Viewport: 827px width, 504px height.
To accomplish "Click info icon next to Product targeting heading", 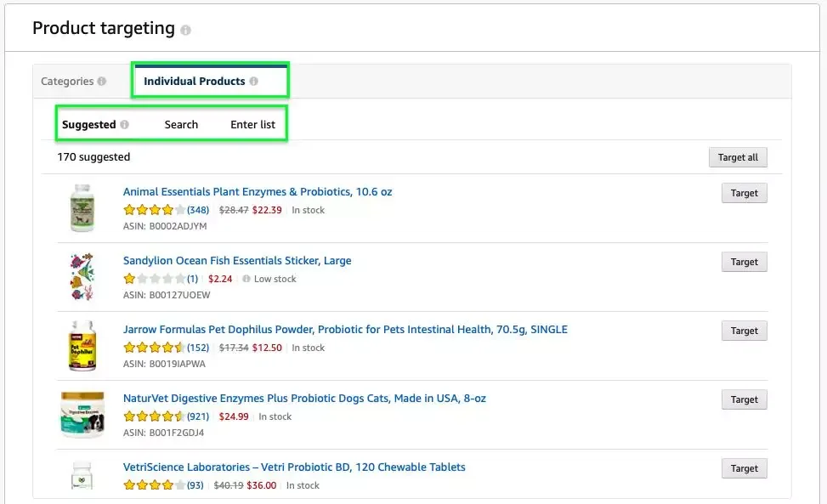I will (185, 30).
